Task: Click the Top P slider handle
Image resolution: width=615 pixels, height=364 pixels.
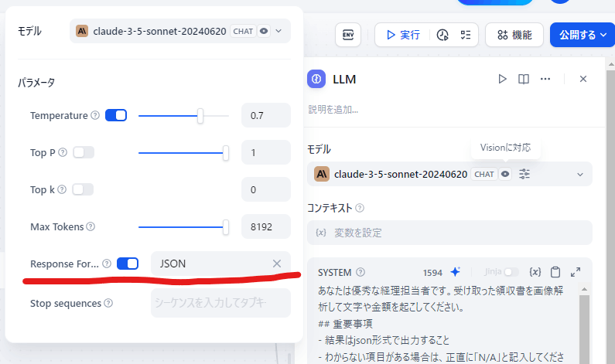Action: (x=226, y=153)
